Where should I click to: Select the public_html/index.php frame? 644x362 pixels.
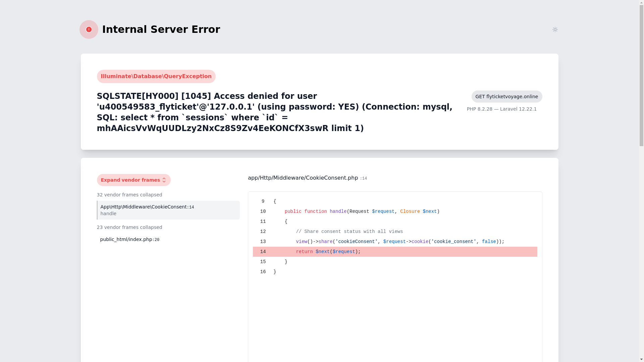coord(129,239)
